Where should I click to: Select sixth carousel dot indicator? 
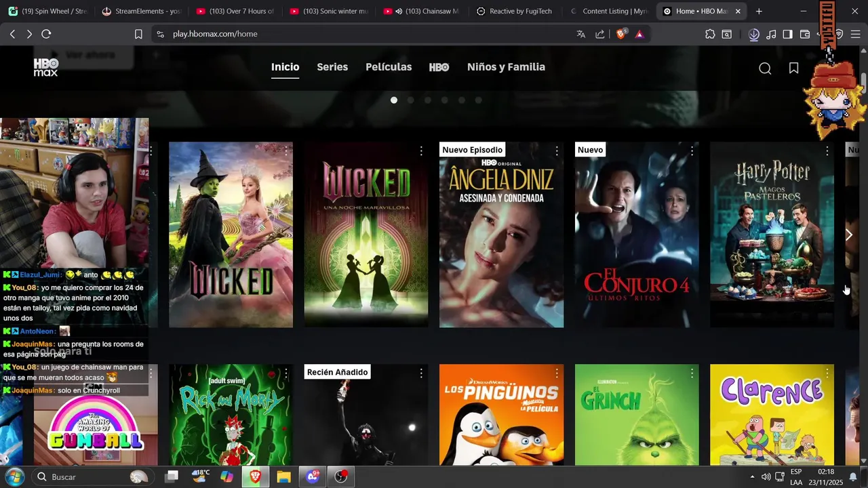click(478, 100)
